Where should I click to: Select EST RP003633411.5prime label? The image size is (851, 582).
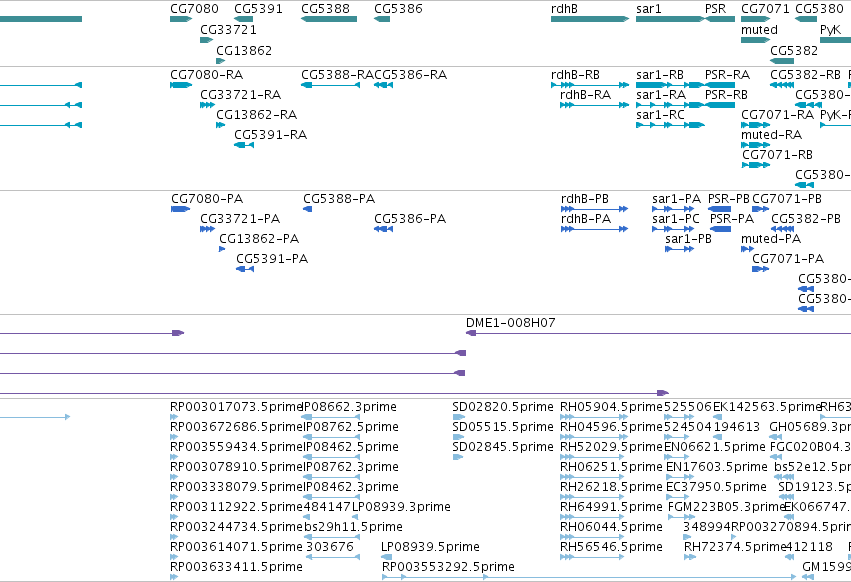tap(237, 567)
